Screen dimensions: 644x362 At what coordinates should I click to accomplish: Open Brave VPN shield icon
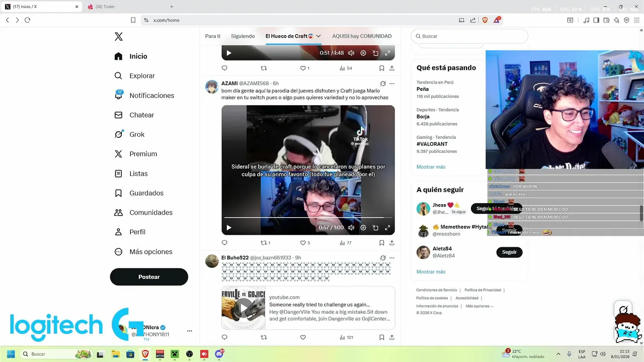point(626,20)
